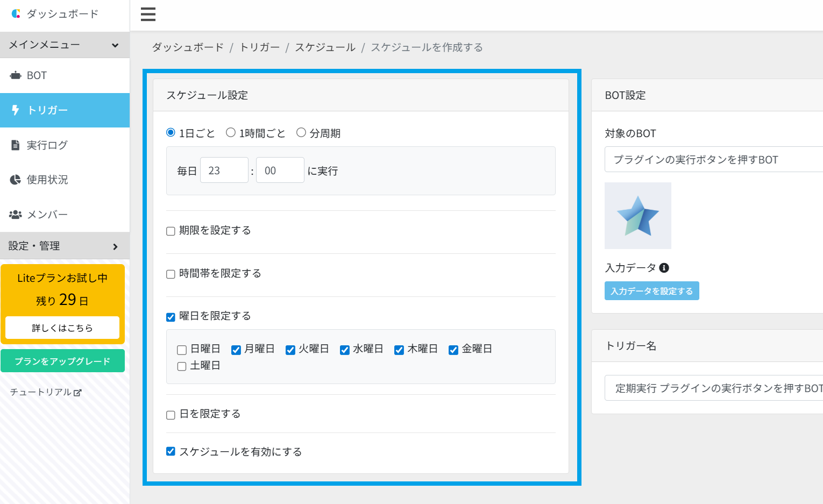823x504 pixels.
Task: Click the lightning bolt trigger icon
Action: 16,110
